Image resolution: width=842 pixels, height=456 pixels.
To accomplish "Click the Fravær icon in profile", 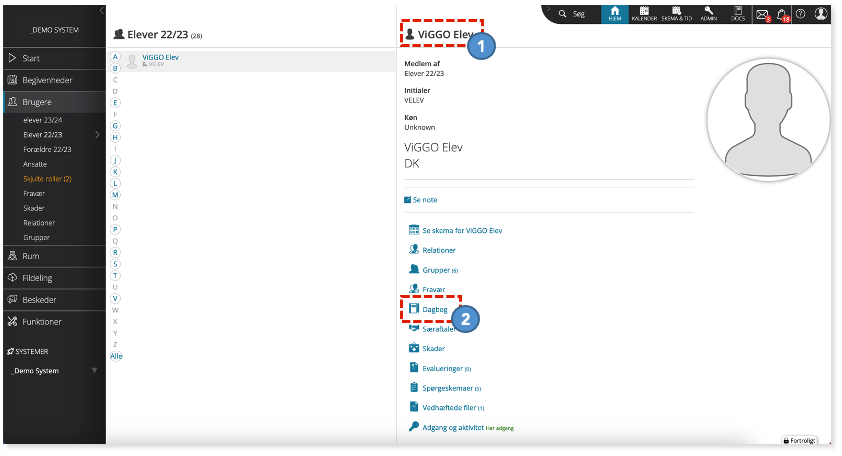I will point(413,289).
